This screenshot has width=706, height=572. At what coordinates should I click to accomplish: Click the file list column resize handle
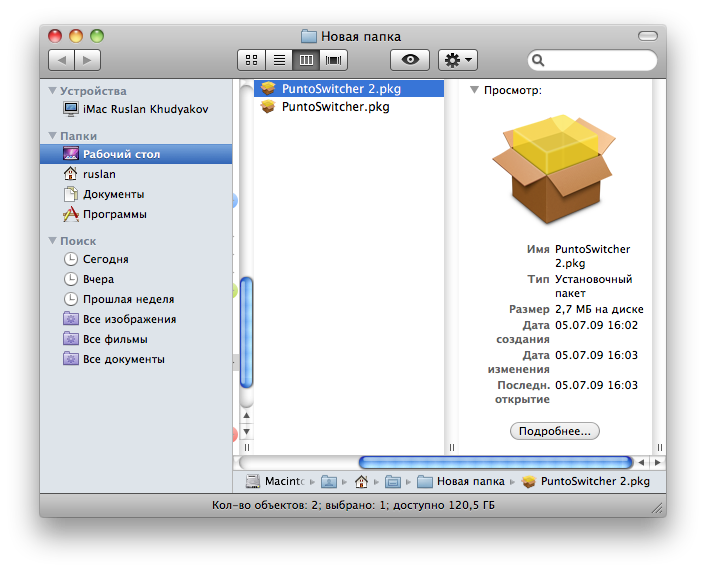(452, 447)
